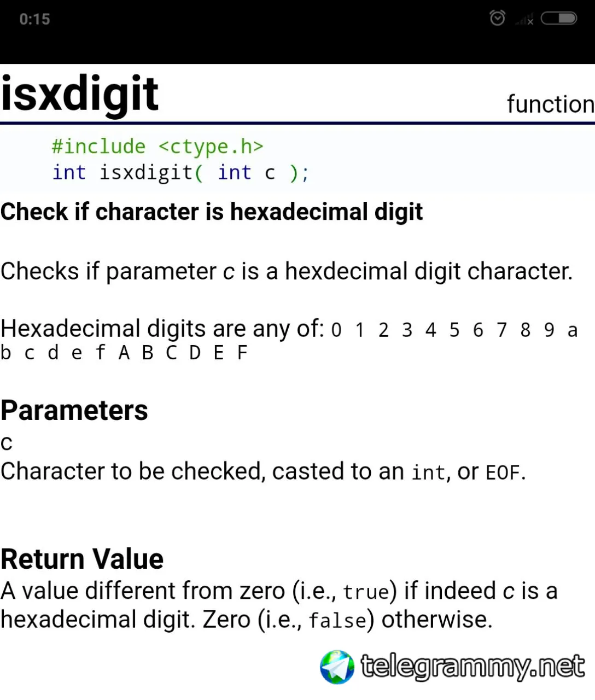595x700 pixels.
Task: Click the isxdigit page title
Action: point(80,93)
